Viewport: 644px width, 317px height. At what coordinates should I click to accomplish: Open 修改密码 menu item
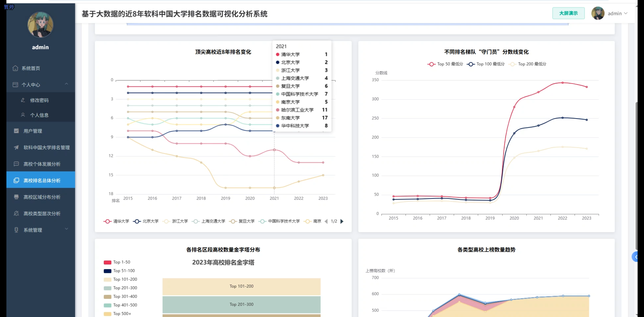pos(41,100)
